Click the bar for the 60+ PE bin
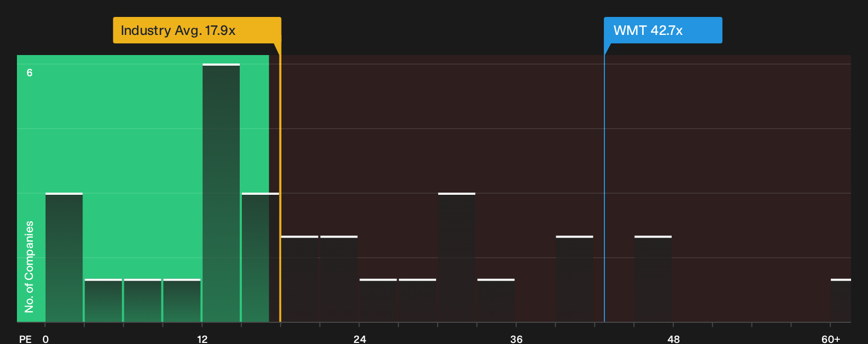 [841, 300]
